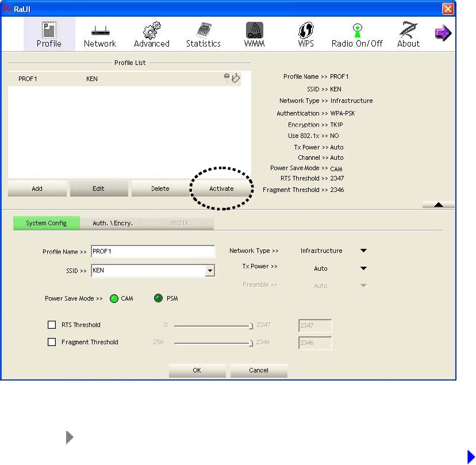Click the Activate button
476x465 pixels.
pos(221,189)
